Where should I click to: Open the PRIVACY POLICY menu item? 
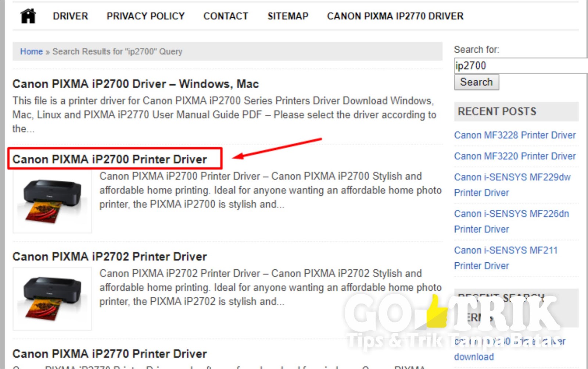click(146, 16)
